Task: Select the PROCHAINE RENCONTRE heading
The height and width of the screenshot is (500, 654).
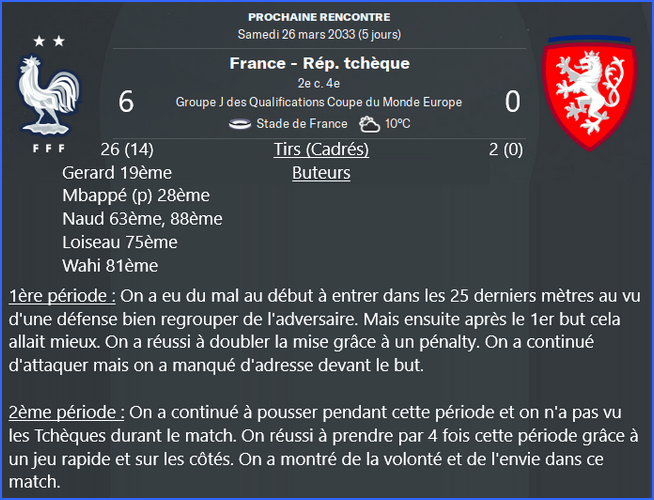Action: click(319, 17)
